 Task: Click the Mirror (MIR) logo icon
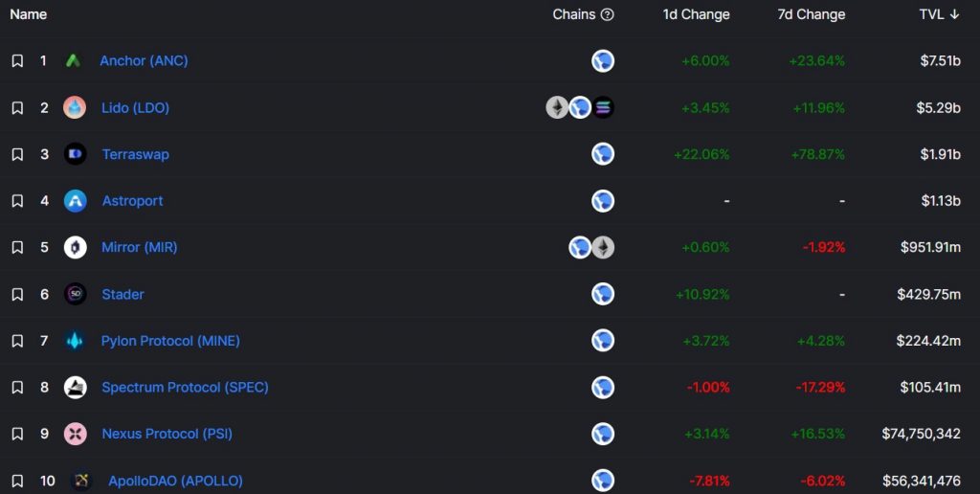[75, 247]
